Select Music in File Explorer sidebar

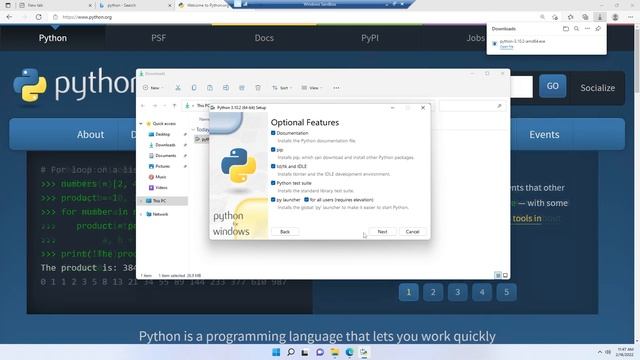tap(160, 177)
